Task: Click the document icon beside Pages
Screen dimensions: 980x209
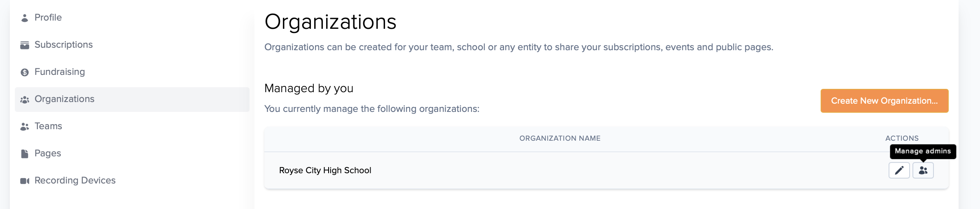Action: (25, 153)
